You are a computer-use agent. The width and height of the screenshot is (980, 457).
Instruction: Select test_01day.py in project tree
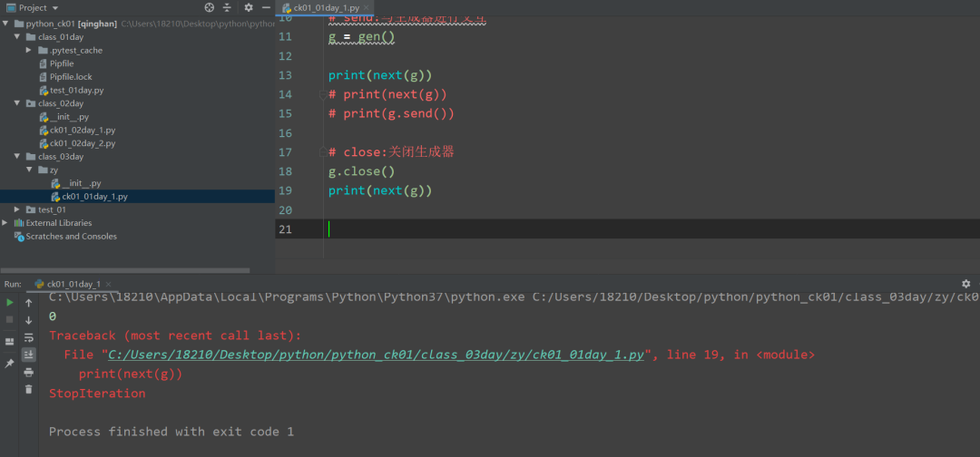pos(76,90)
